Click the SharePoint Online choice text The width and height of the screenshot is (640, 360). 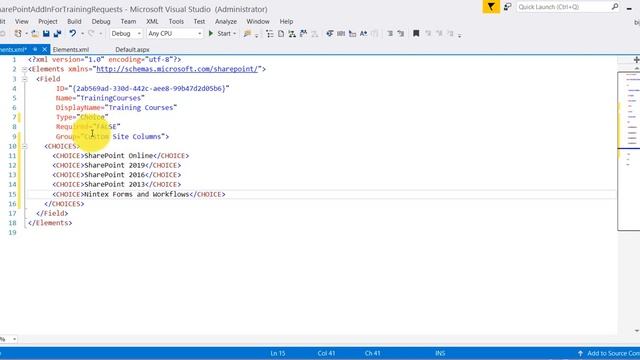[119, 156]
